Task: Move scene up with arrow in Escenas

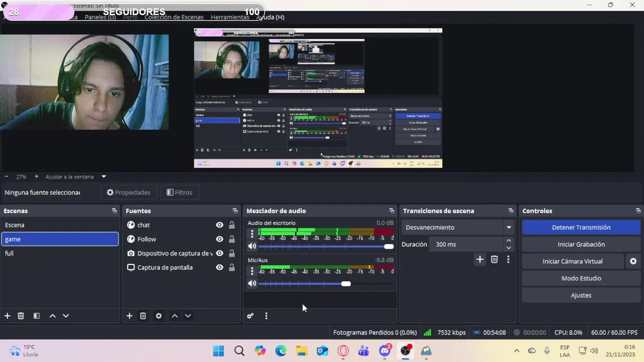Action: click(52, 316)
